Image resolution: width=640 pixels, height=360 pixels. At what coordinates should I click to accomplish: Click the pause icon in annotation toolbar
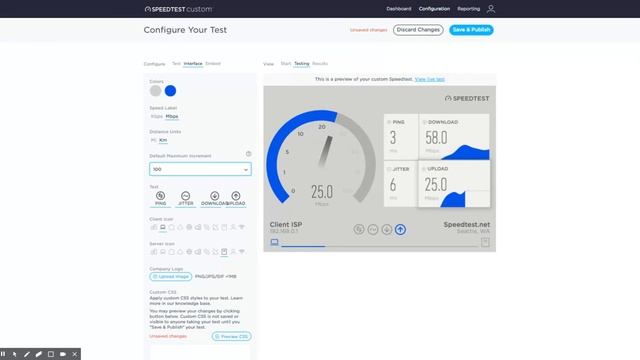click(x=3, y=354)
